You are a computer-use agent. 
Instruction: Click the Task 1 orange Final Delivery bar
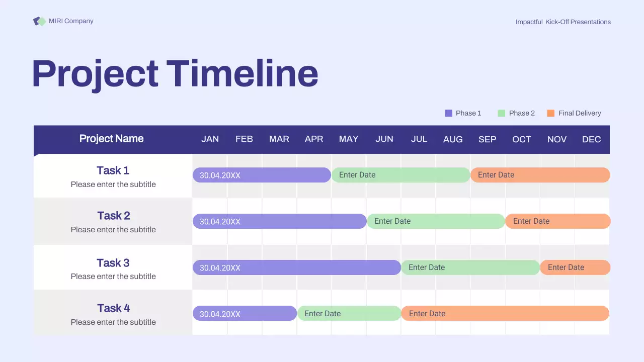(x=540, y=175)
